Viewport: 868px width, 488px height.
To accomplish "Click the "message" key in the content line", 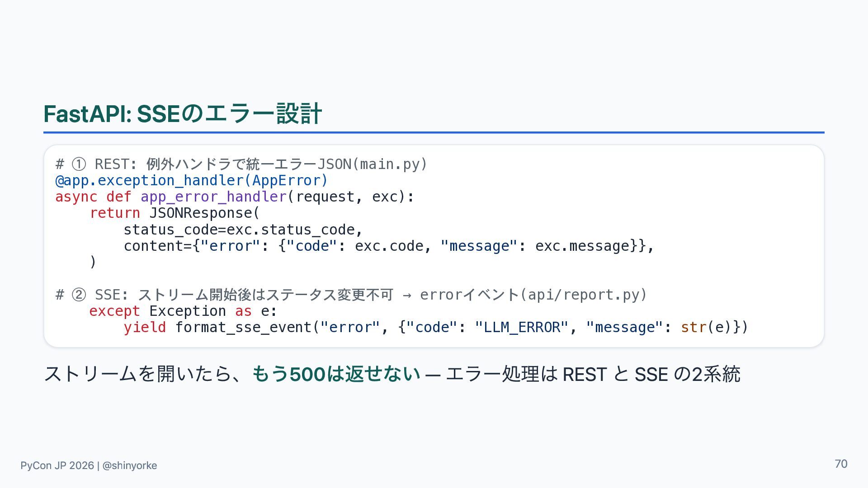I will pos(479,246).
